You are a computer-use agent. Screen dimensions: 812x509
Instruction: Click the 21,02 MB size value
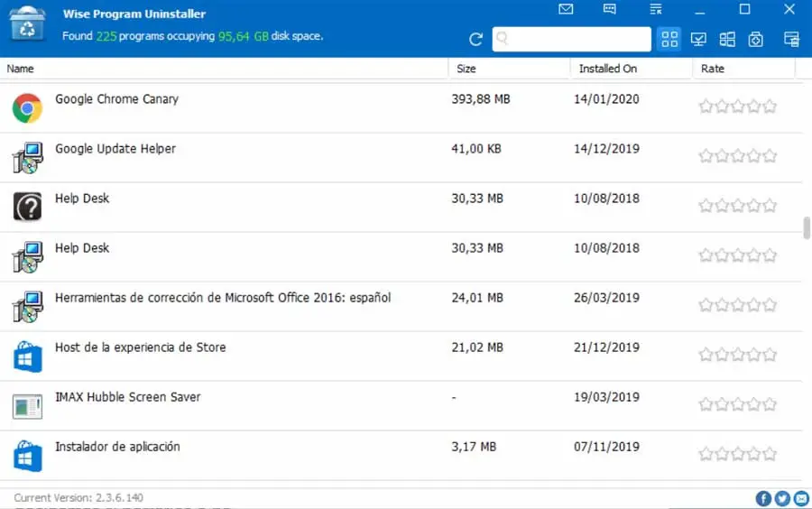477,348
